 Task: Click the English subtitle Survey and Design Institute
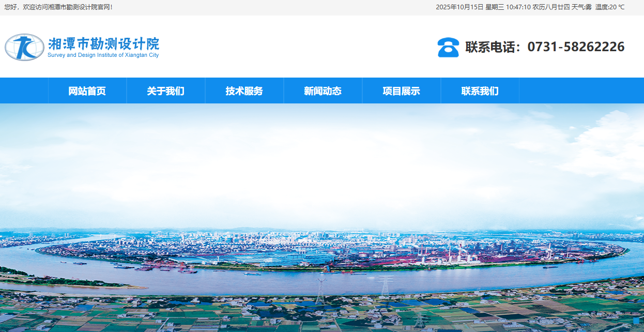pyautogui.click(x=103, y=55)
